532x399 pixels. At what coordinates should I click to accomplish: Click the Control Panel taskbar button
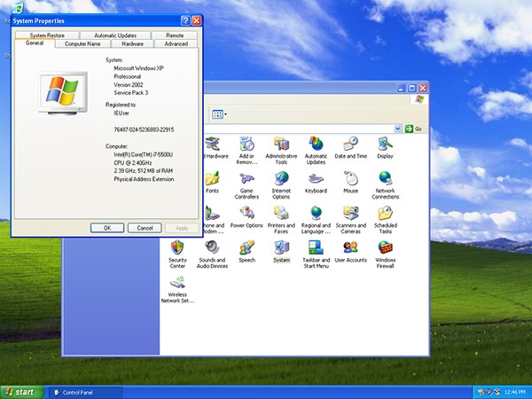(x=85, y=393)
